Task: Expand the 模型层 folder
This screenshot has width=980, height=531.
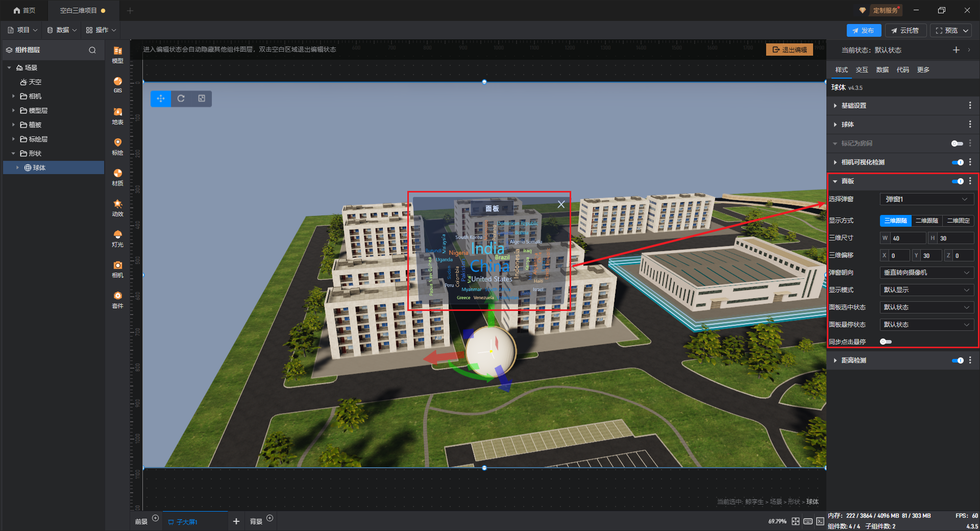Action: pyautogui.click(x=14, y=110)
